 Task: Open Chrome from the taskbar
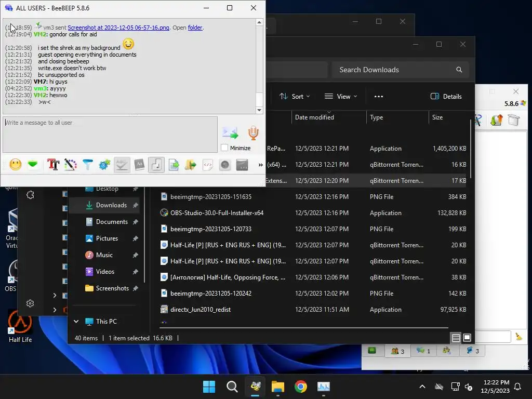point(301,387)
